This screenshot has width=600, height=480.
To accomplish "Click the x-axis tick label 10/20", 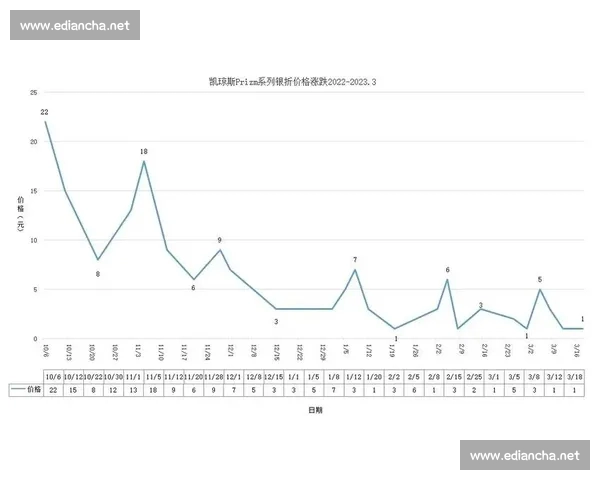I will click(91, 352).
